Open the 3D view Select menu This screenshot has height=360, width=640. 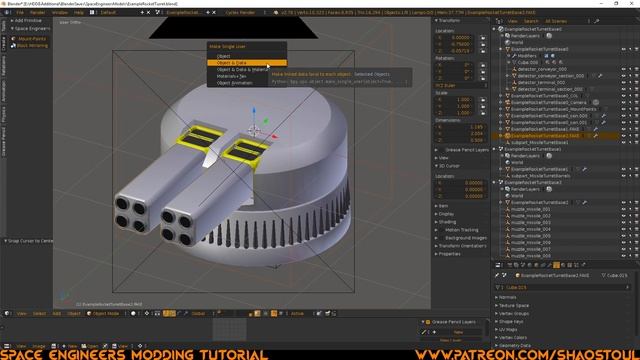[39, 313]
